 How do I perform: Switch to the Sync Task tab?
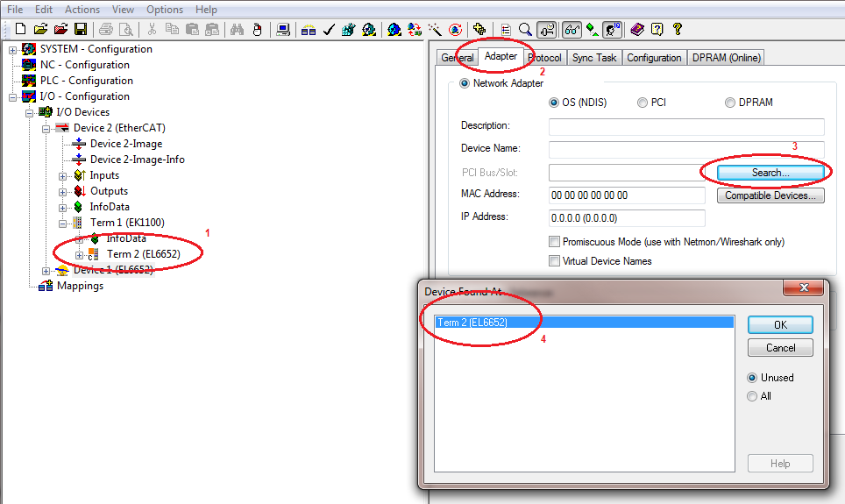(x=594, y=58)
